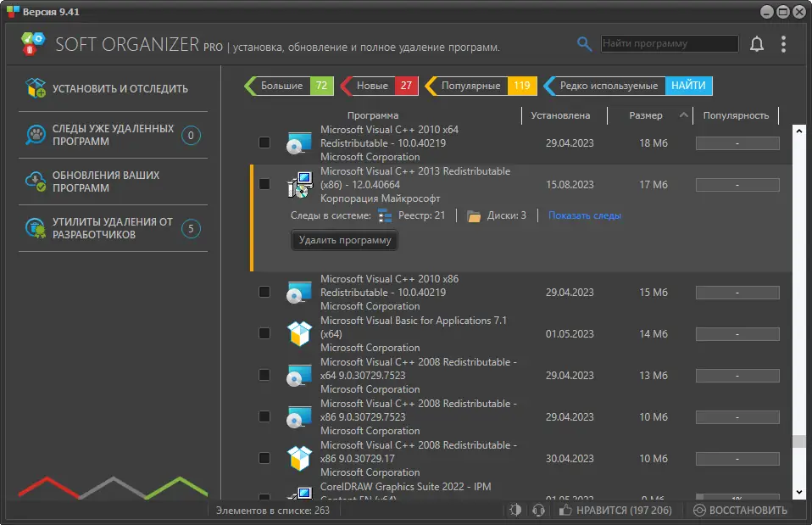Click scrollbar up arrow

pos(798,131)
